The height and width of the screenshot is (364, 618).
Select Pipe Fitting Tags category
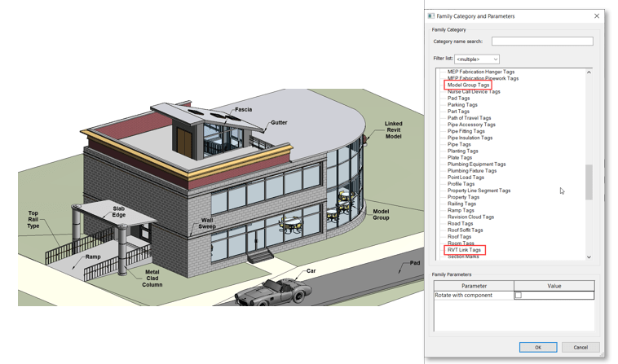(x=466, y=131)
